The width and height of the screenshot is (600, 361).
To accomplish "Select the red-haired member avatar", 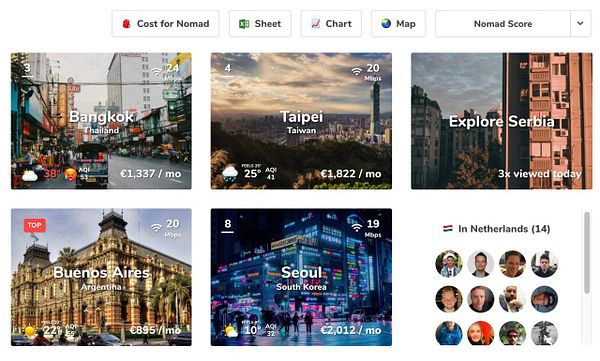I will [x=481, y=333].
